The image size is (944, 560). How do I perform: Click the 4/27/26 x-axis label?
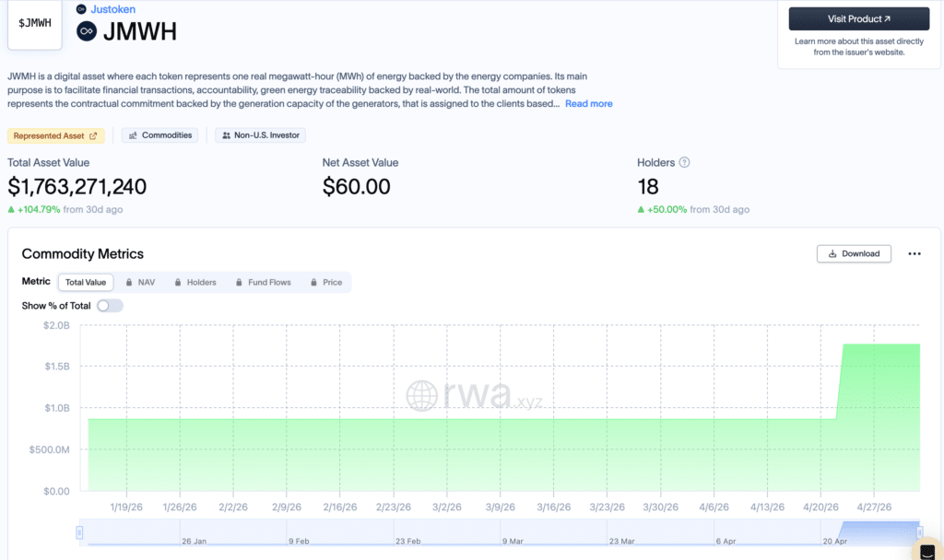(874, 507)
